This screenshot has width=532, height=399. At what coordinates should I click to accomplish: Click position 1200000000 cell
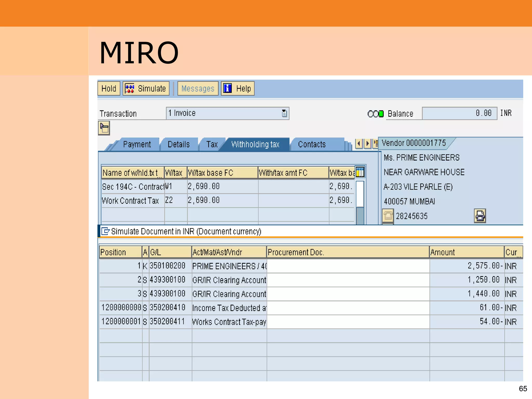pos(121,308)
